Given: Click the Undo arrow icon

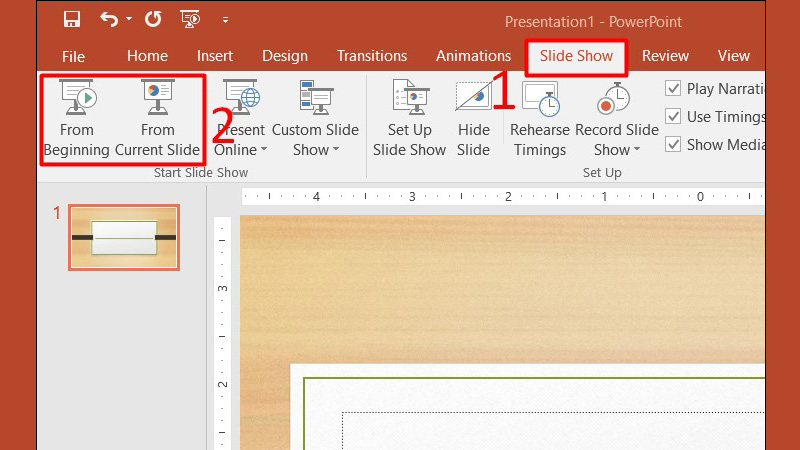Looking at the screenshot, I should 109,19.
